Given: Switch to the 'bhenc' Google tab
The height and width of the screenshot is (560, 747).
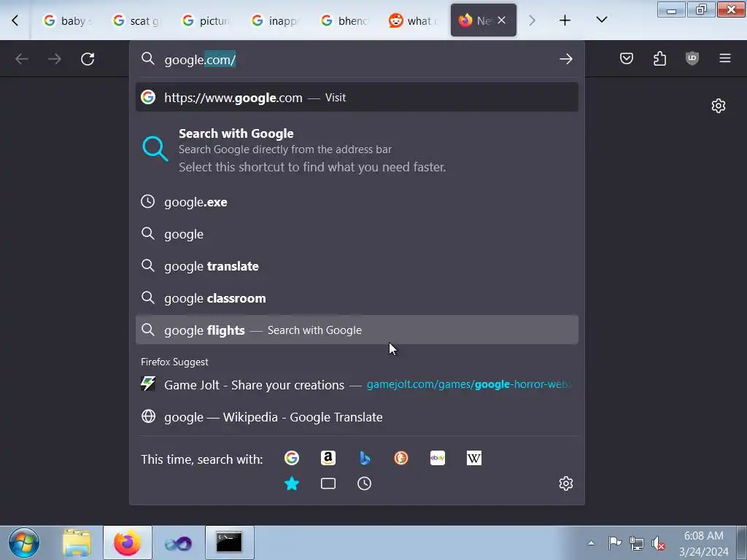Looking at the screenshot, I should pyautogui.click(x=344, y=20).
